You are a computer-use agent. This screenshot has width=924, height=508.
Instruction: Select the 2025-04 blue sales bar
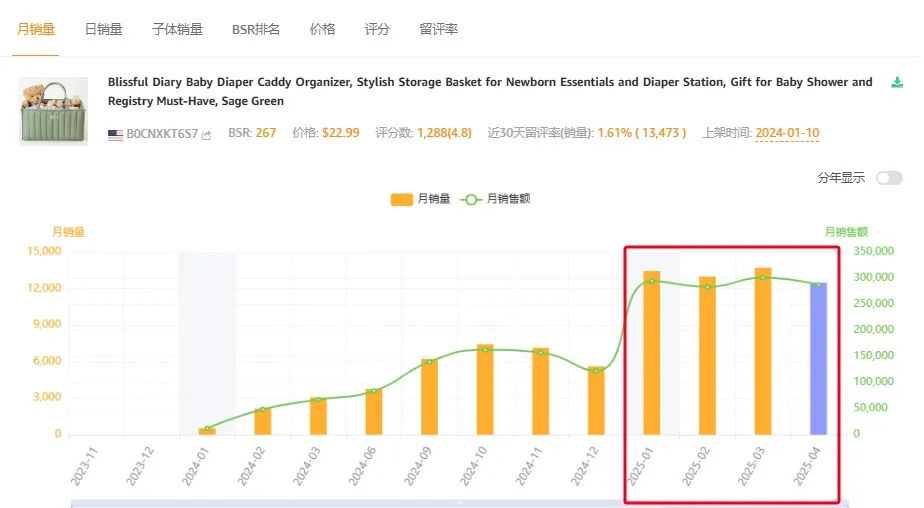(819, 359)
